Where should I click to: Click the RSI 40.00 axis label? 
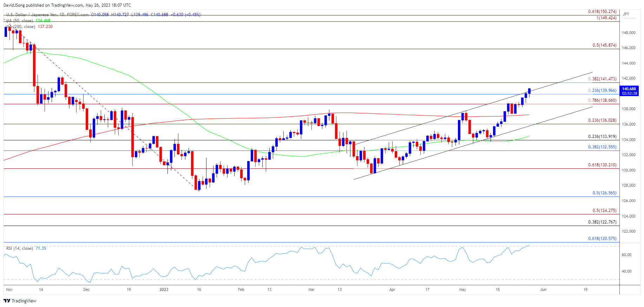pyautogui.click(x=626, y=271)
